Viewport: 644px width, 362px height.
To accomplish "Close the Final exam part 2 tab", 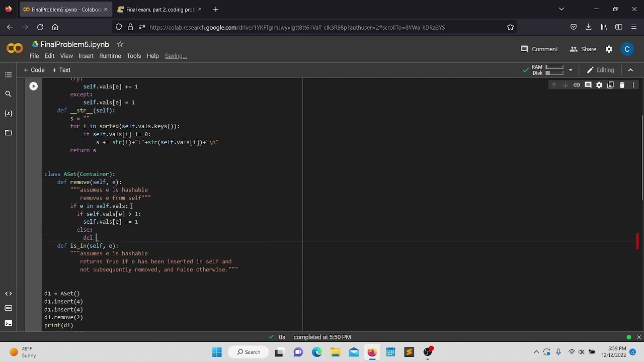I will pos(200,10).
